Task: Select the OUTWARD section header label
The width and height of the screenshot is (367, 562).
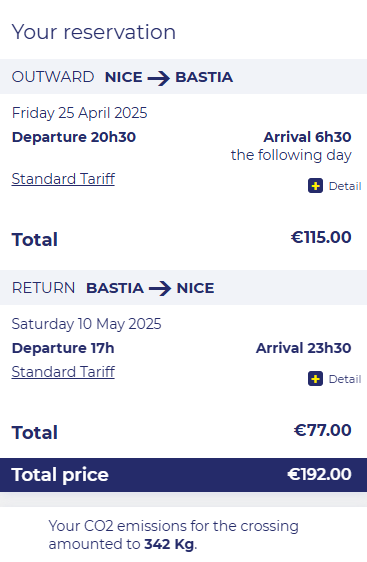Action: [53, 77]
